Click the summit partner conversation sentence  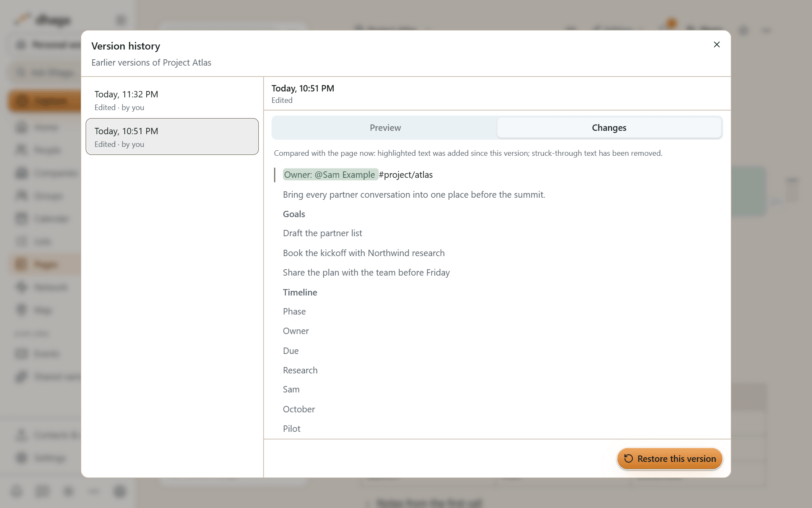coord(414,195)
